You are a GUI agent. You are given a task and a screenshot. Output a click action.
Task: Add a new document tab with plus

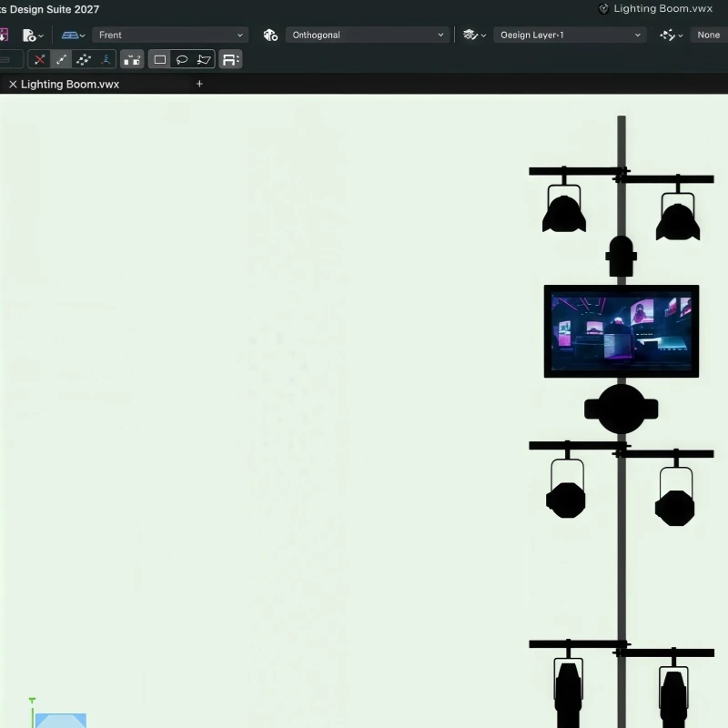point(199,84)
